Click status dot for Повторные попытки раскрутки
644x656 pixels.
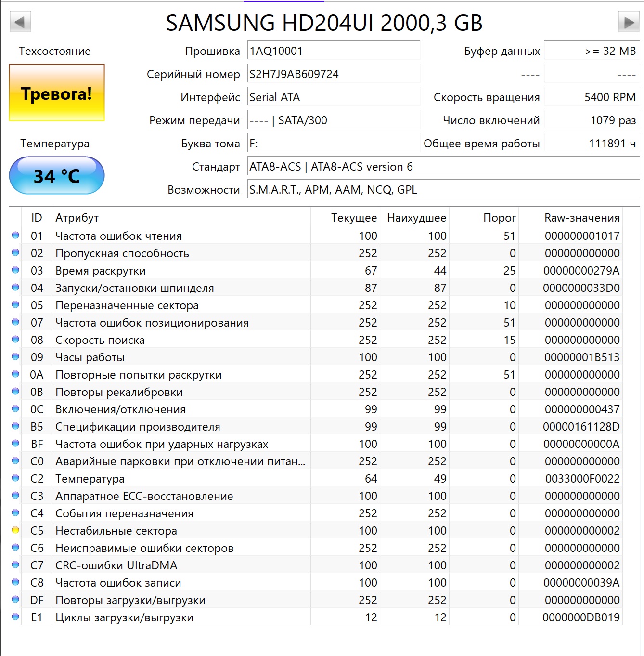(15, 374)
